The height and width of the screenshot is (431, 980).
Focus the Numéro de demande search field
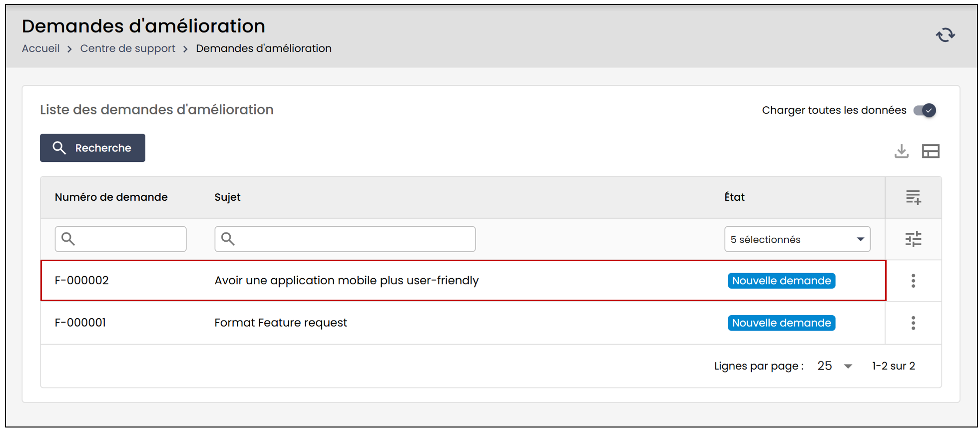[x=120, y=239]
